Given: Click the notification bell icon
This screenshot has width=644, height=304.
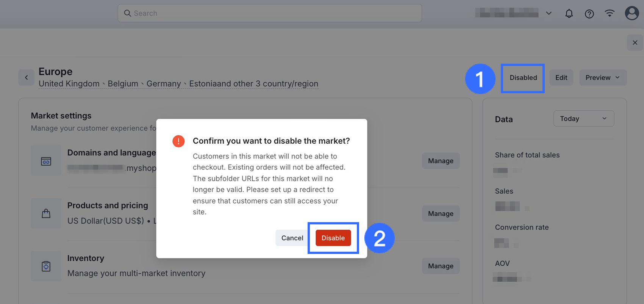Looking at the screenshot, I should point(569,14).
